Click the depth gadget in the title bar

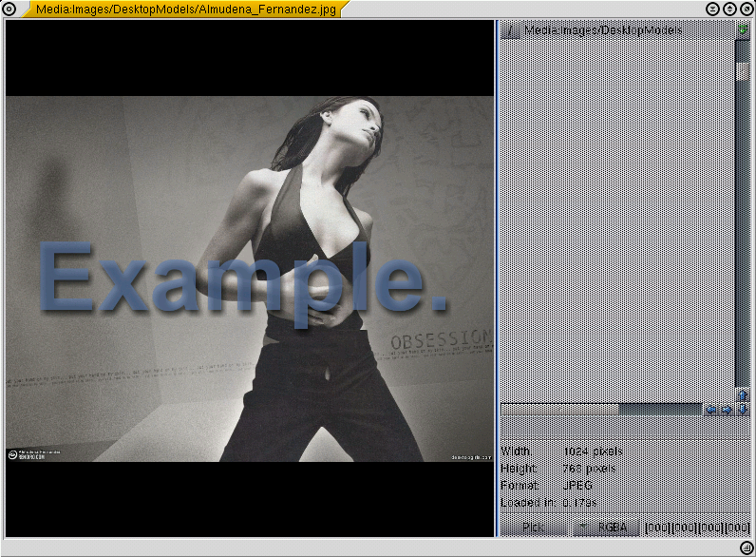[x=746, y=9]
